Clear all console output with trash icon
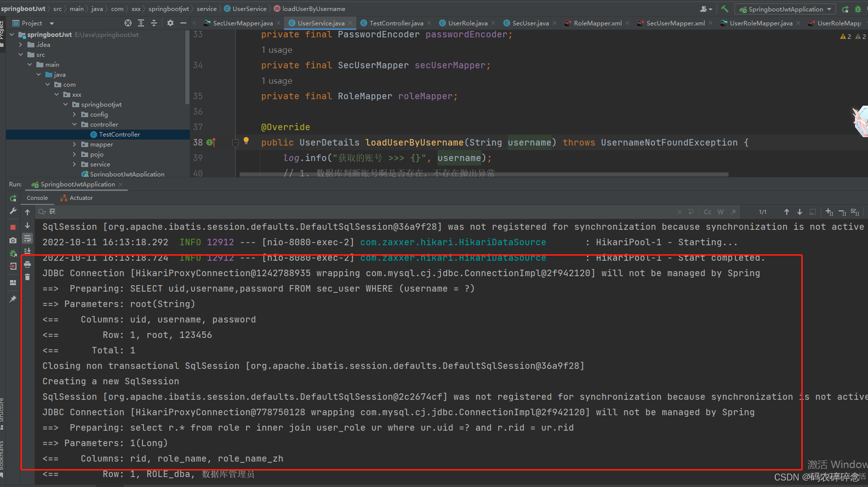The width and height of the screenshot is (868, 487). click(27, 277)
